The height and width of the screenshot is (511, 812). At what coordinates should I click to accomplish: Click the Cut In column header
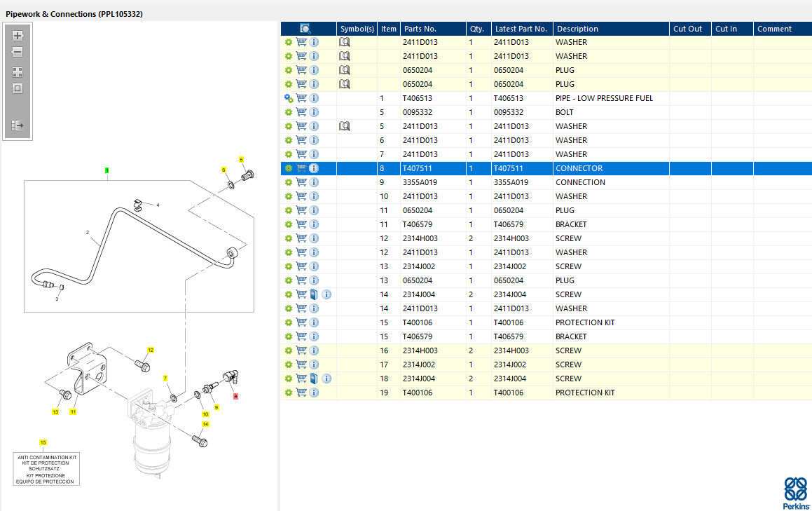[731, 29]
